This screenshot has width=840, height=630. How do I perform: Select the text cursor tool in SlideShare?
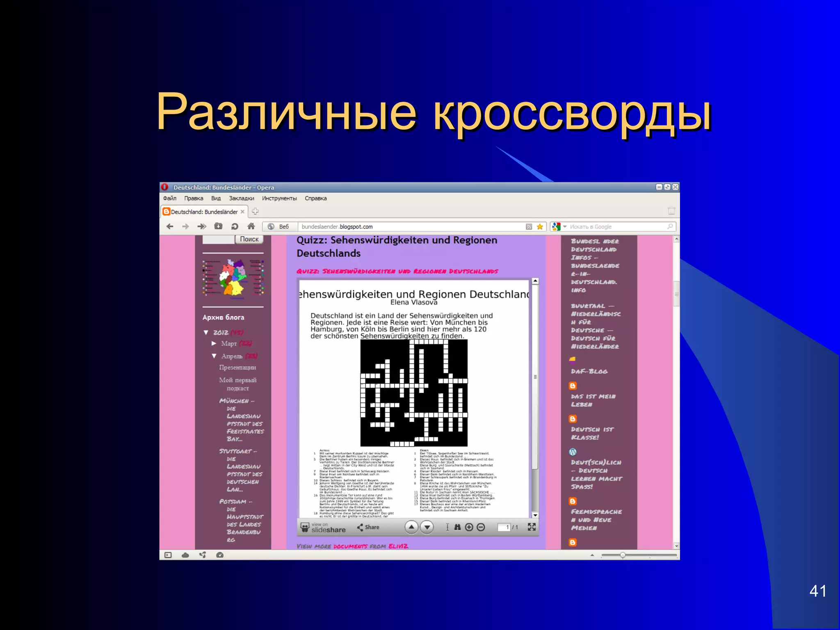[x=447, y=527]
